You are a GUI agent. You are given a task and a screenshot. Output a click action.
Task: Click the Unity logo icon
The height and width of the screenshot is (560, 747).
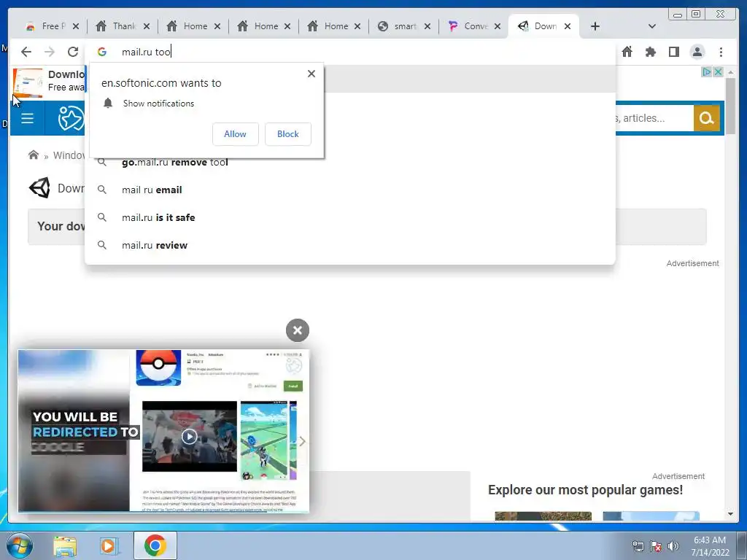pos(39,188)
